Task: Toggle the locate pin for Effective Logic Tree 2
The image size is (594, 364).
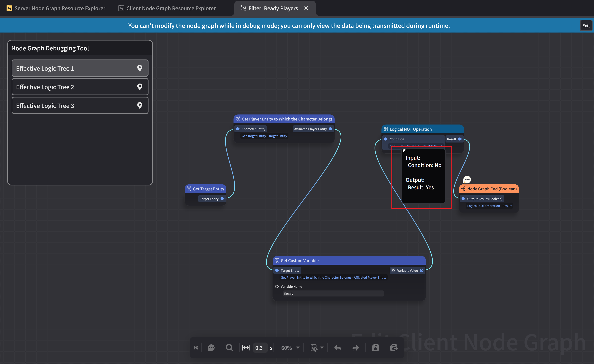Action: pyautogui.click(x=140, y=87)
